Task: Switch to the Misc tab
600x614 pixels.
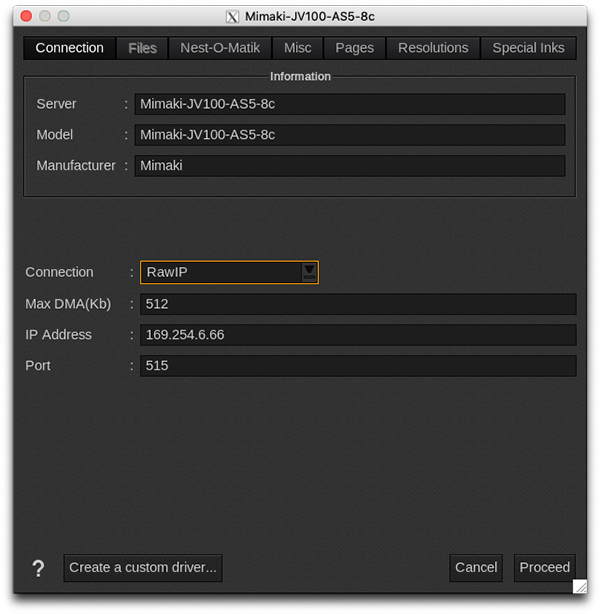Action: pos(298,48)
